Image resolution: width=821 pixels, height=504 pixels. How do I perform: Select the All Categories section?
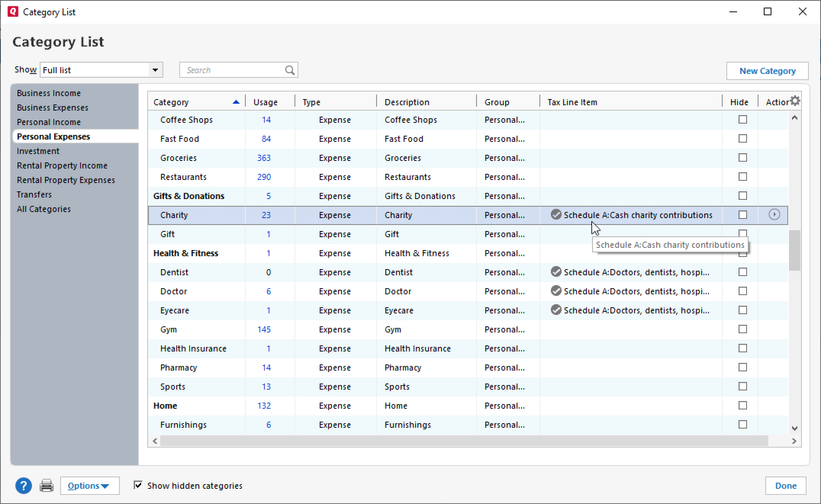pos(43,209)
